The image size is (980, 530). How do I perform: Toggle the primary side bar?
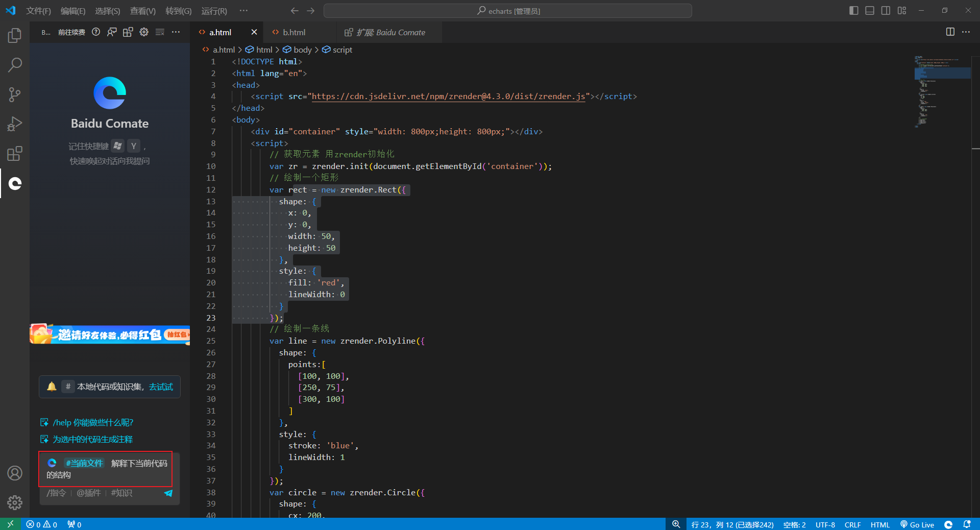(x=854, y=11)
